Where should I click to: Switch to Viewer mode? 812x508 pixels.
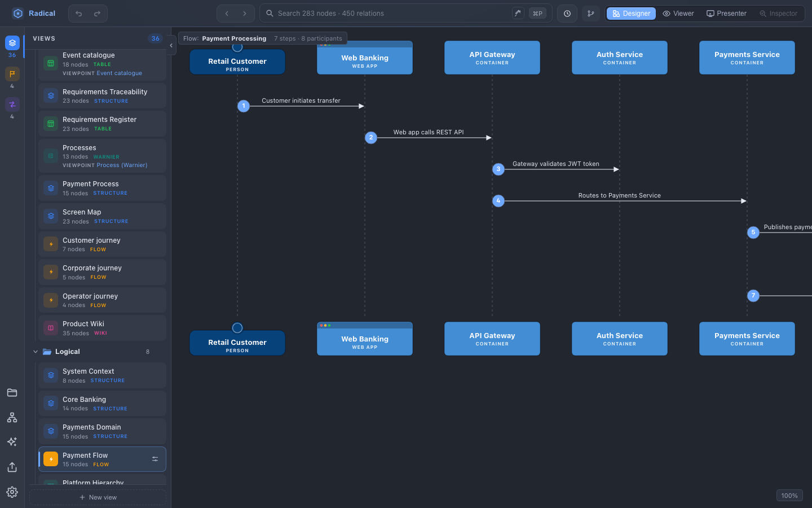[x=678, y=14]
